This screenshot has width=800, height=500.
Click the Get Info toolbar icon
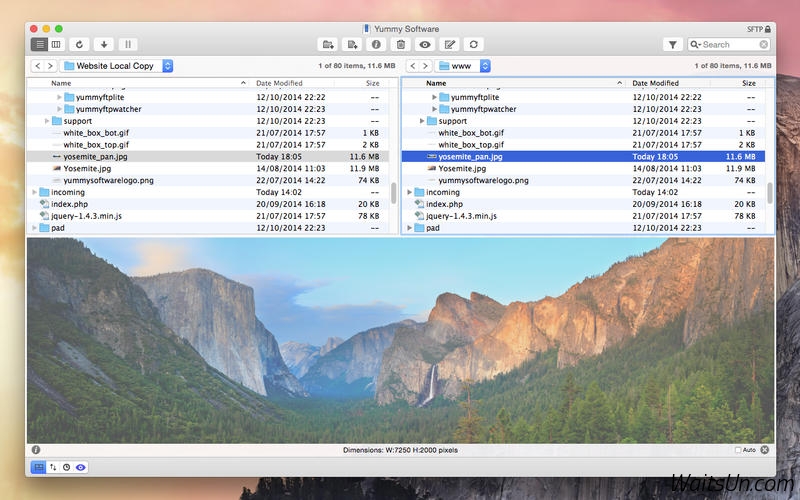pyautogui.click(x=376, y=44)
